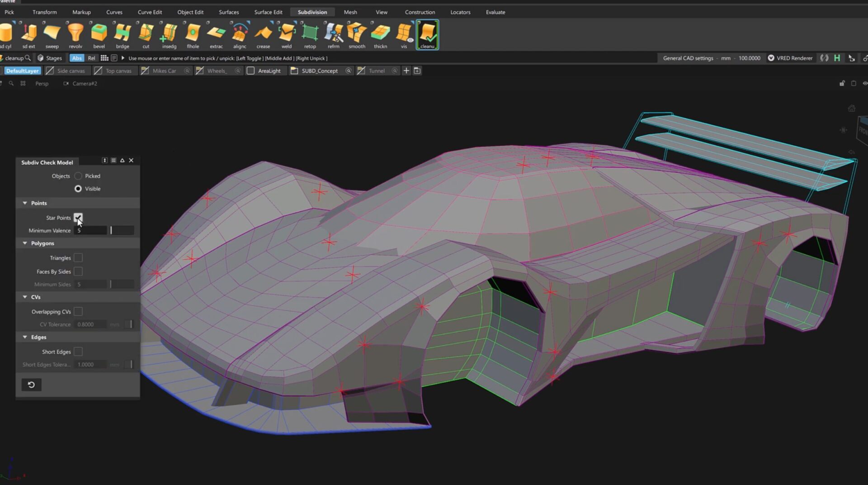The width and height of the screenshot is (868, 485).
Task: Collapse the Points section
Action: [x=25, y=203]
